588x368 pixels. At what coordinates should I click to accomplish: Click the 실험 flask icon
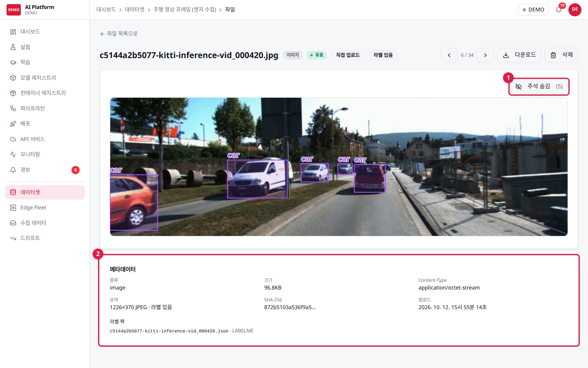(x=13, y=47)
